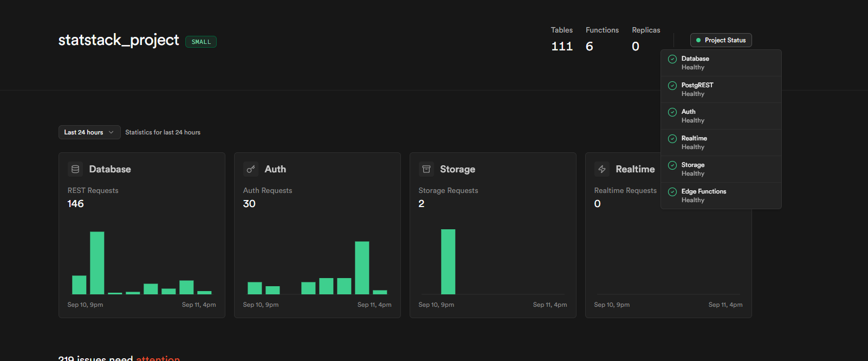Open the Last 24 hours dropdown

pyautogui.click(x=89, y=132)
